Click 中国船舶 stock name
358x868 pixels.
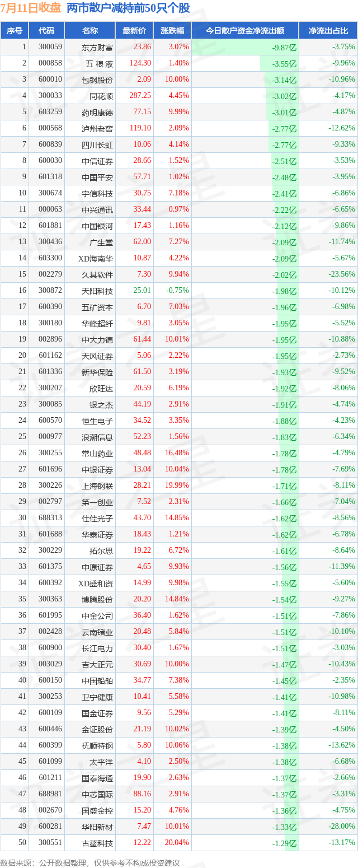pyautogui.click(x=97, y=680)
